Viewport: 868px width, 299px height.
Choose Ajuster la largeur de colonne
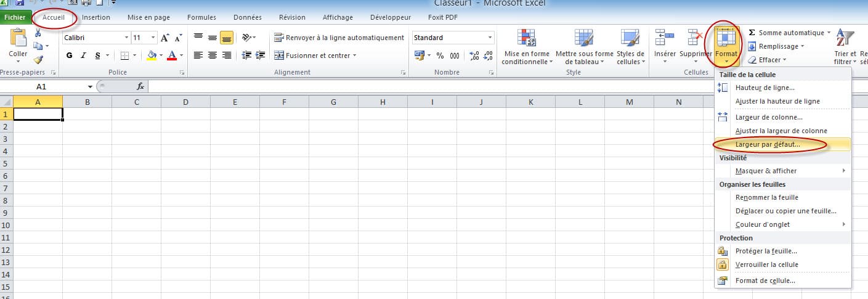784,131
